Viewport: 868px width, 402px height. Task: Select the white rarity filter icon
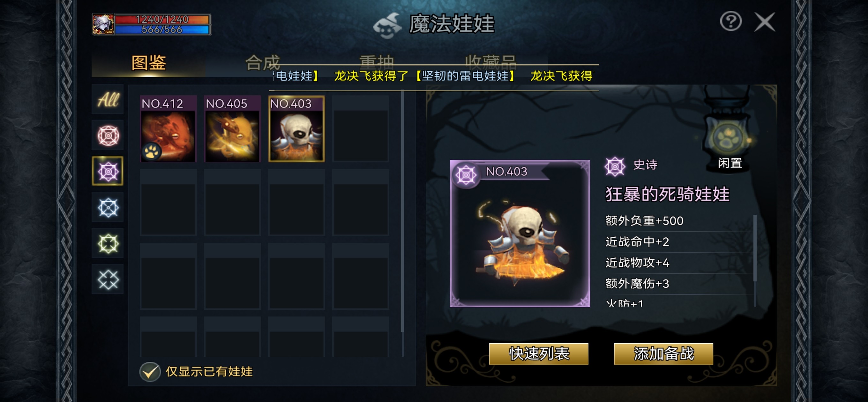point(108,279)
